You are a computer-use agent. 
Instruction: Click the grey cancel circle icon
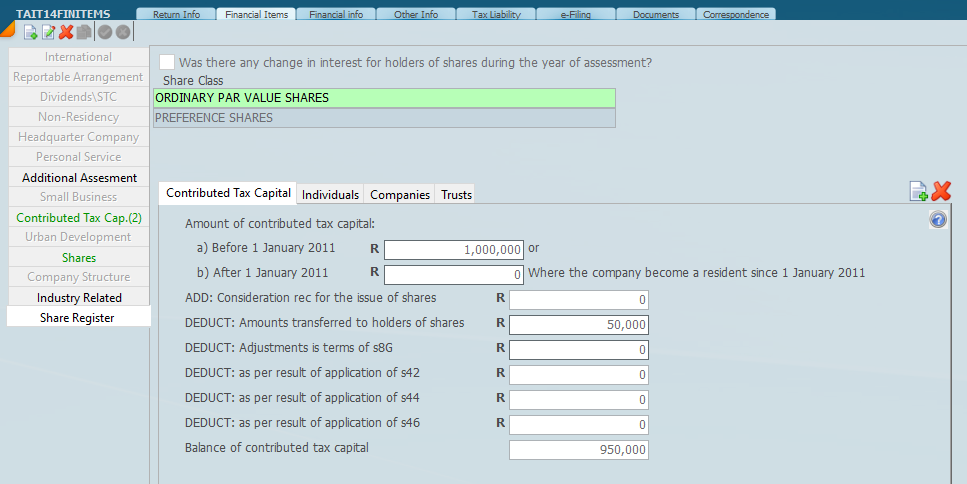[x=122, y=32]
